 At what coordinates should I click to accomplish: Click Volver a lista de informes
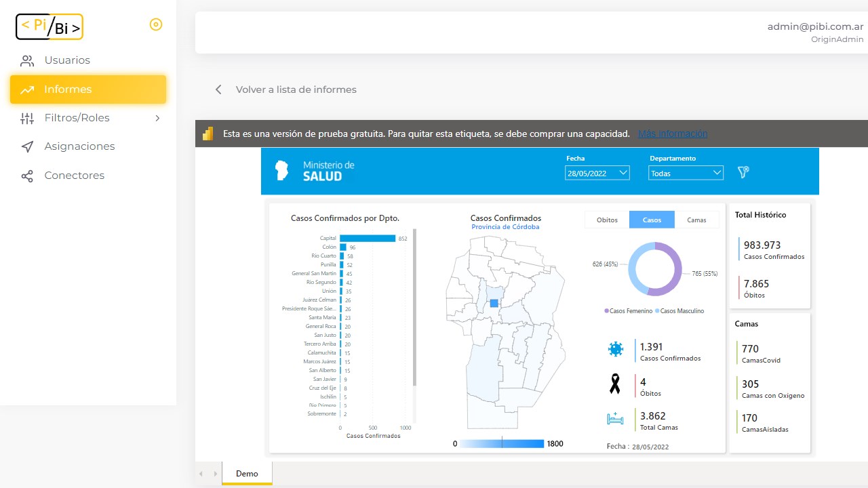tap(296, 89)
